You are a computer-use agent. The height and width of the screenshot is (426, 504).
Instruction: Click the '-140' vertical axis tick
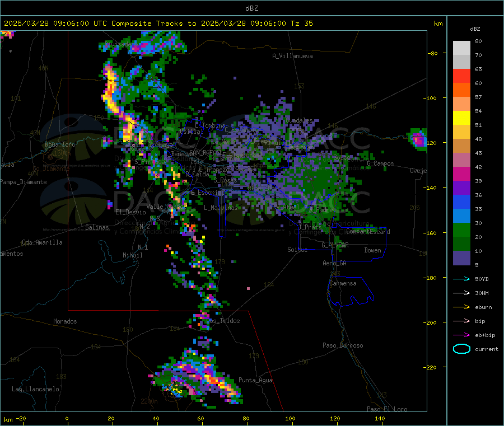coord(431,188)
